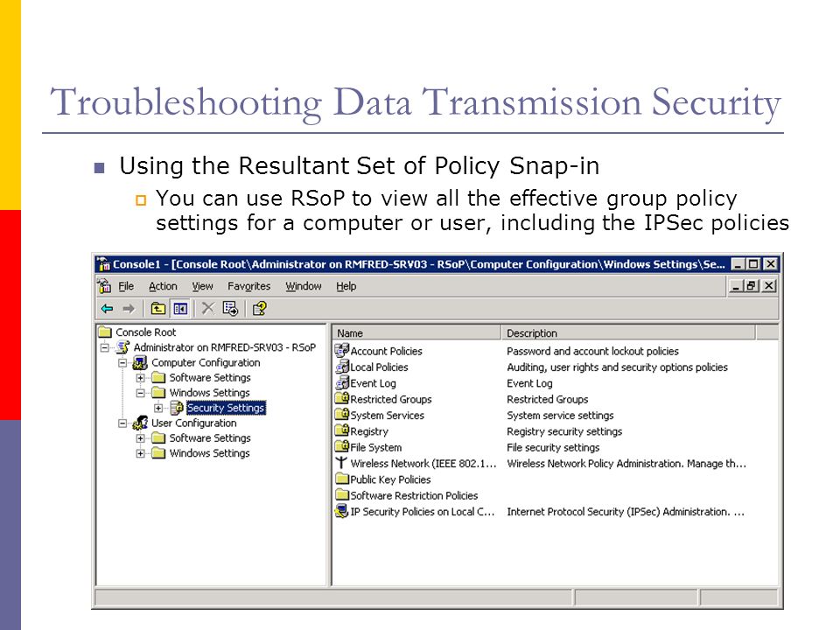Click the IP Security Policies icon

[x=342, y=511]
